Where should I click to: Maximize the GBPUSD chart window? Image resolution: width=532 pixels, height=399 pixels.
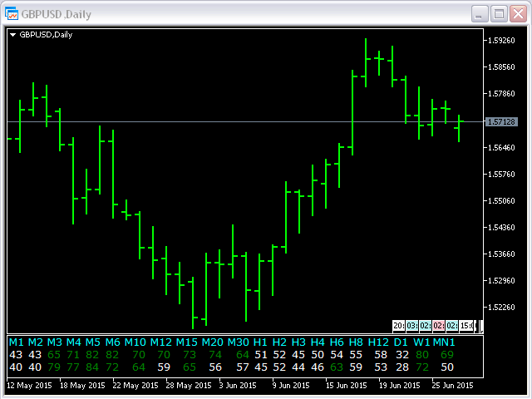coord(500,13)
